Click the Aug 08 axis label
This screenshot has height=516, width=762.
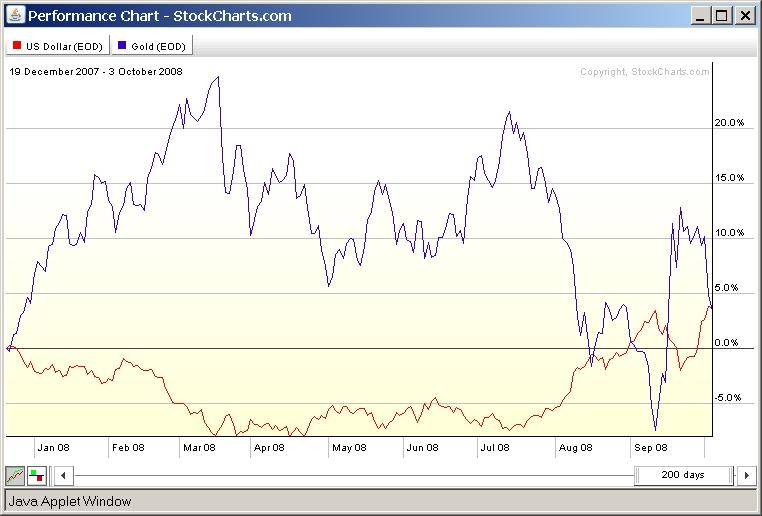tap(575, 447)
